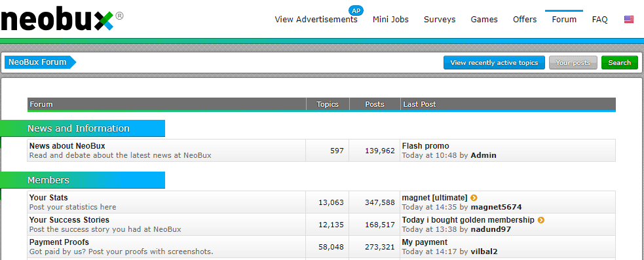Click the NeoBux Forum breadcrumb
The height and width of the screenshot is (260, 644).
[40, 62]
